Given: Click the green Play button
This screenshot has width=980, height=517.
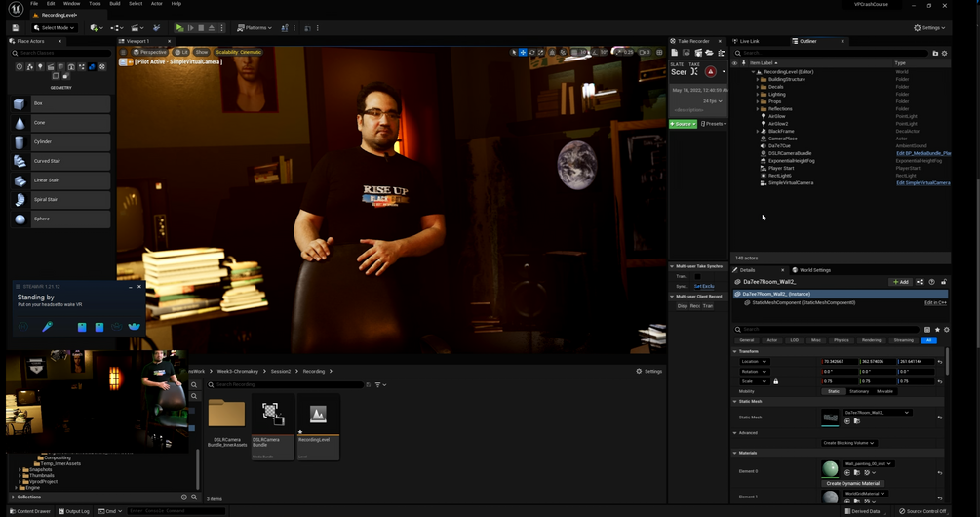Looking at the screenshot, I should [179, 28].
